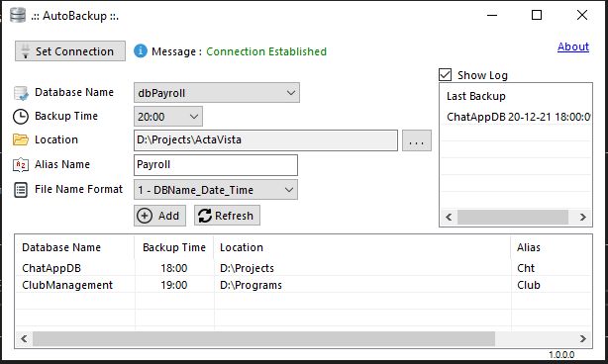Click the Database Name label icon
Image resolution: width=608 pixels, height=364 pixels.
[21, 93]
